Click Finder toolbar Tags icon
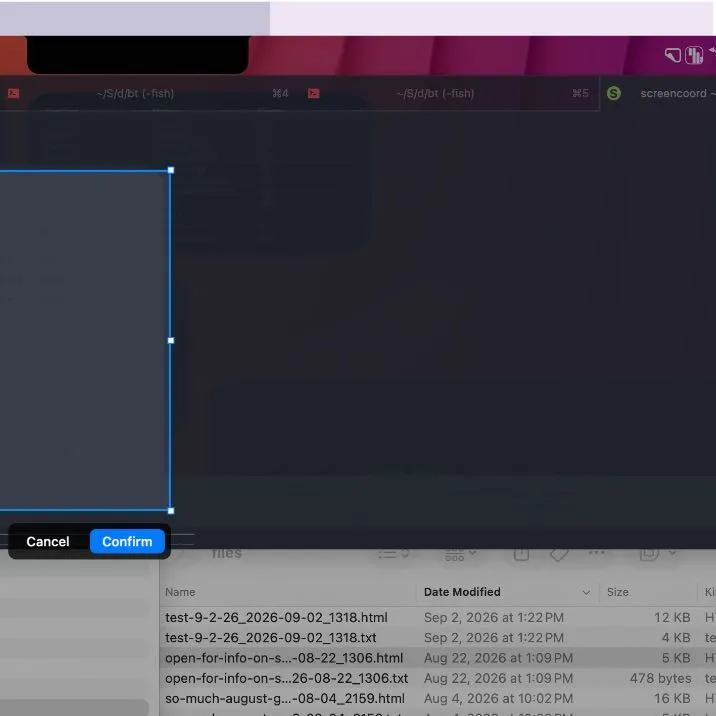716x716 pixels. point(559,554)
